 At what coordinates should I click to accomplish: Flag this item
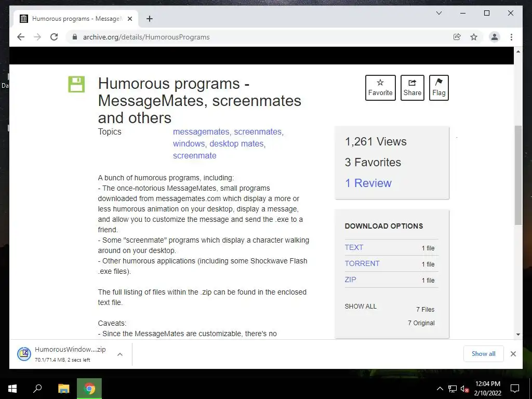438,88
